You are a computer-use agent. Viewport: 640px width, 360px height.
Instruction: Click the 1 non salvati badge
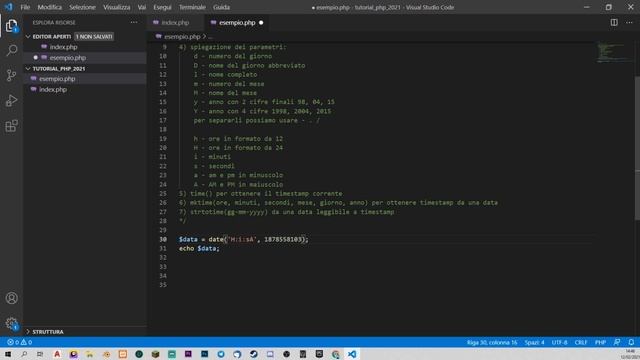(94, 36)
